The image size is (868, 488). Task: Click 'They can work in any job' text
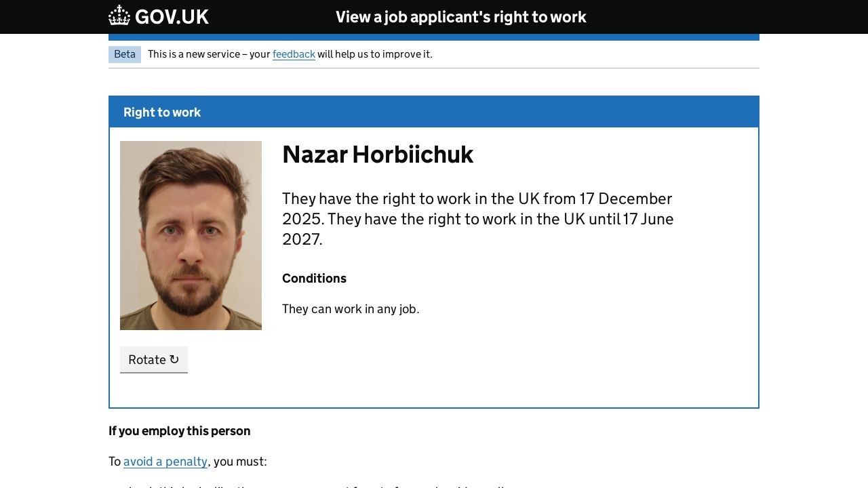[x=351, y=309]
